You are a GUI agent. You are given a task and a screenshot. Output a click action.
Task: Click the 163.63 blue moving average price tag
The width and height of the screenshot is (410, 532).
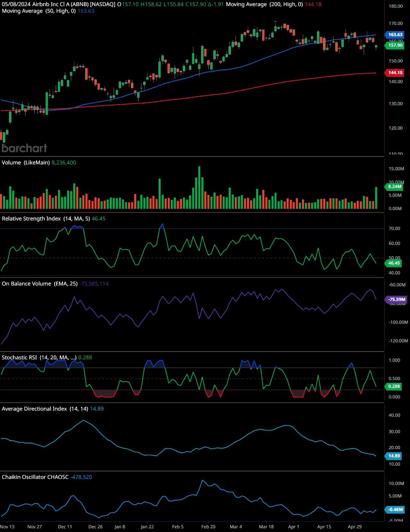point(395,35)
